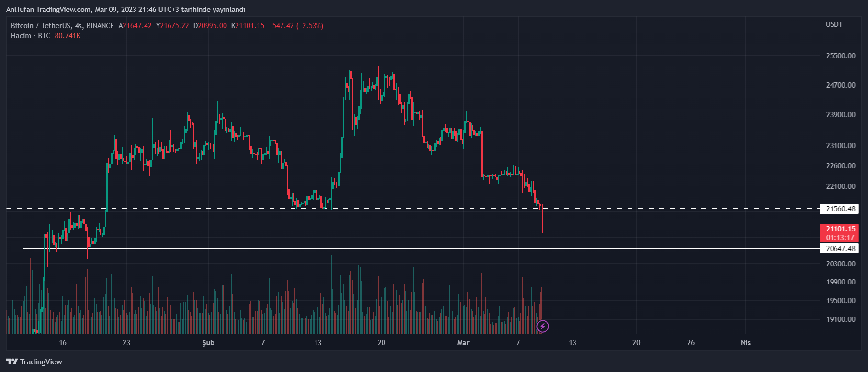Image resolution: width=868 pixels, height=372 pixels.
Task: Click the white dashed horizontal line
Action: tap(383, 208)
